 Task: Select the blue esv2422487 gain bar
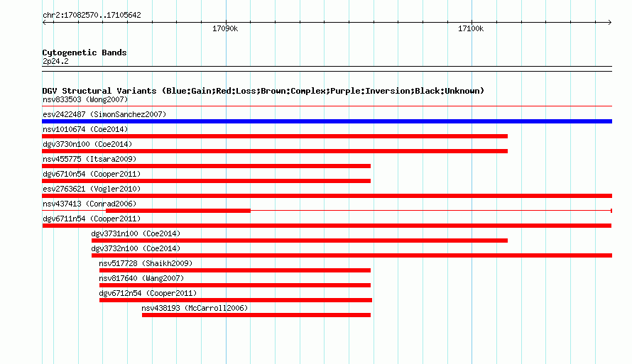(327, 121)
